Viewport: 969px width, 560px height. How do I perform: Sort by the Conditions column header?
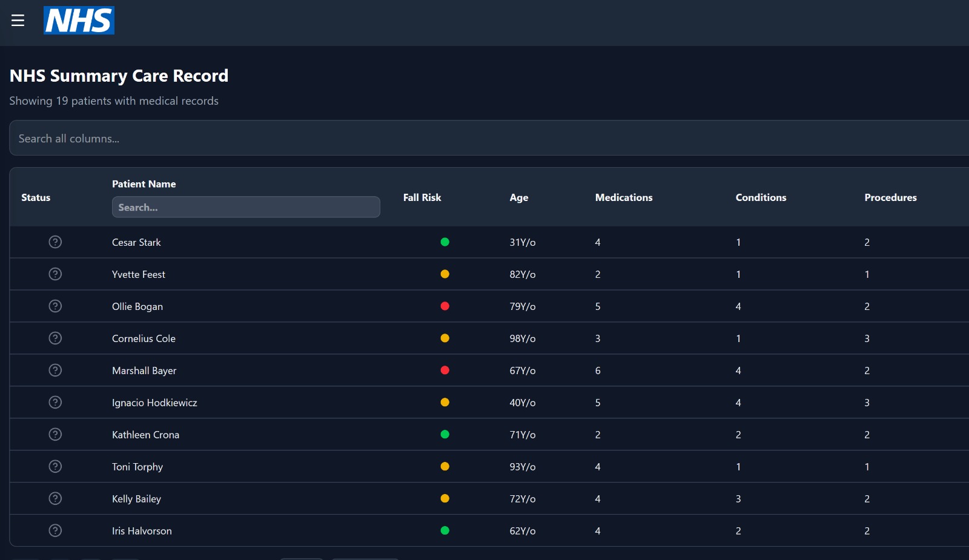[x=761, y=197]
